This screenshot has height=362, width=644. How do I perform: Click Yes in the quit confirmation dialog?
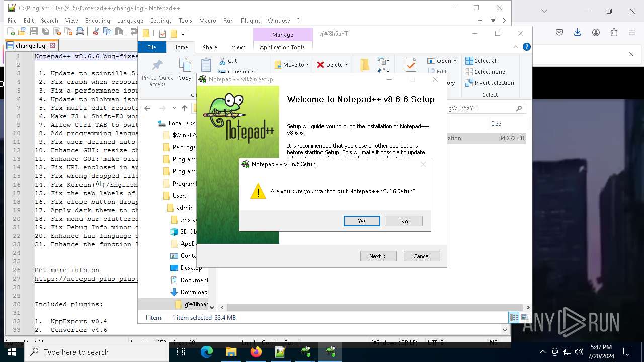362,221
